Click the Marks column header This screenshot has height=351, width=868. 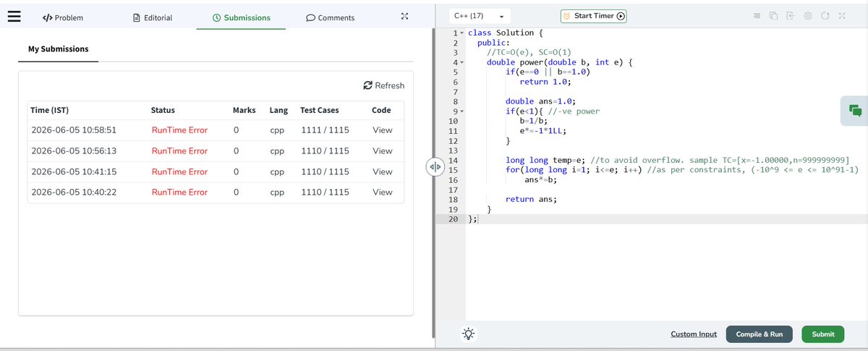[x=244, y=110]
